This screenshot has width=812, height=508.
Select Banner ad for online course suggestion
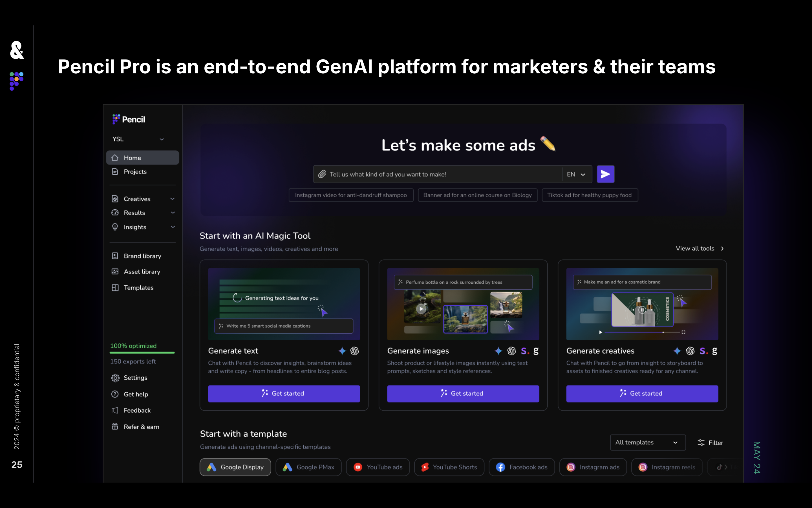pos(477,195)
